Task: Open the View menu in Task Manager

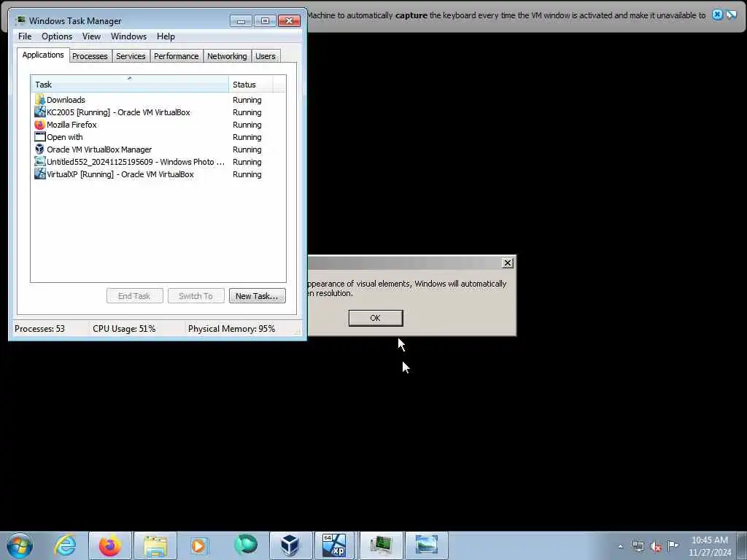Action: click(91, 36)
